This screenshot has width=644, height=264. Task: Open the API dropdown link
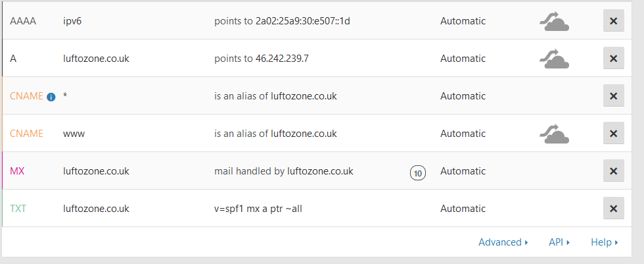coord(559,242)
